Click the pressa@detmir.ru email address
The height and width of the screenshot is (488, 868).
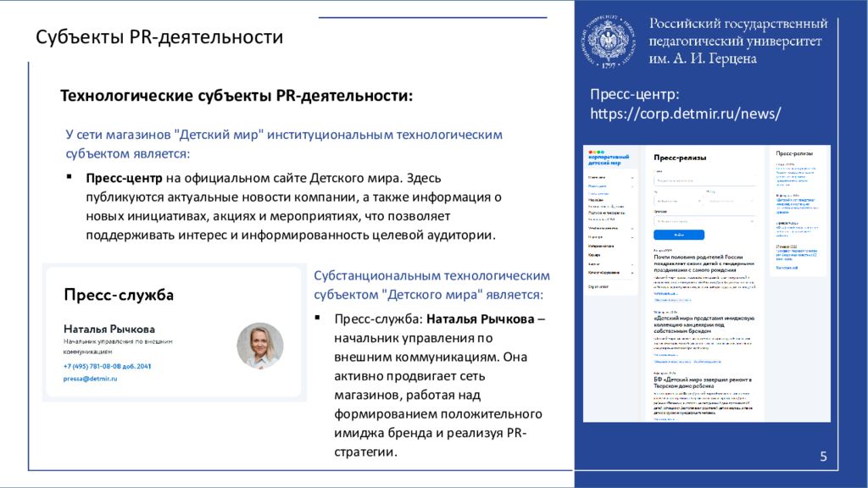[x=90, y=379]
